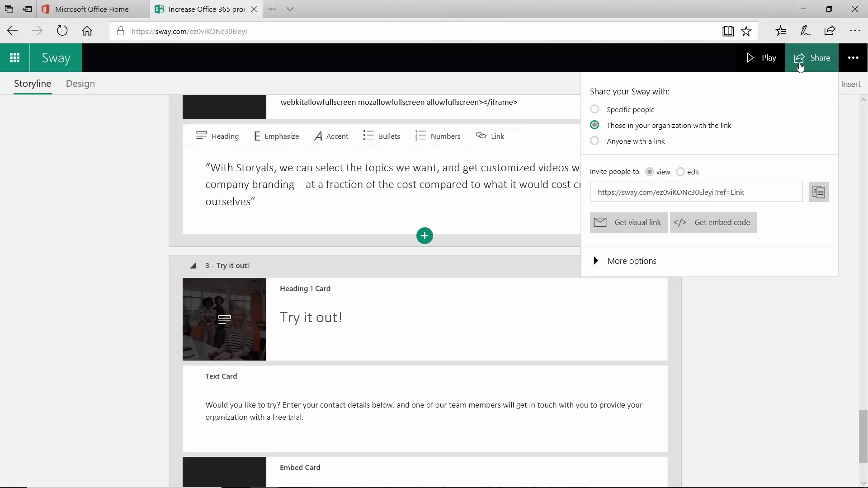This screenshot has height=488, width=868.
Task: Edit the 'Try it out!' heading text
Action: click(x=311, y=318)
